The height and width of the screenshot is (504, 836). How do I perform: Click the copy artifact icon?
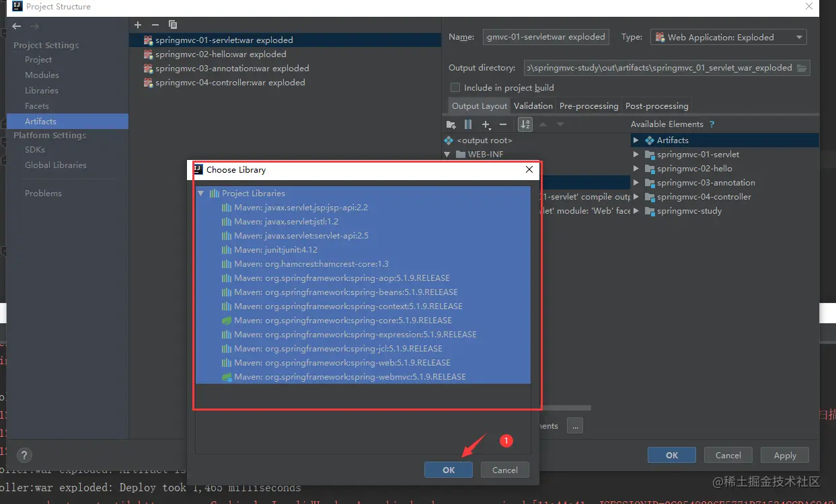[173, 25]
